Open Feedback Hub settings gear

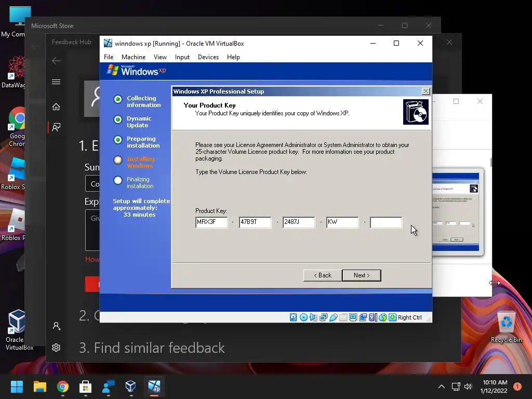click(x=56, y=348)
